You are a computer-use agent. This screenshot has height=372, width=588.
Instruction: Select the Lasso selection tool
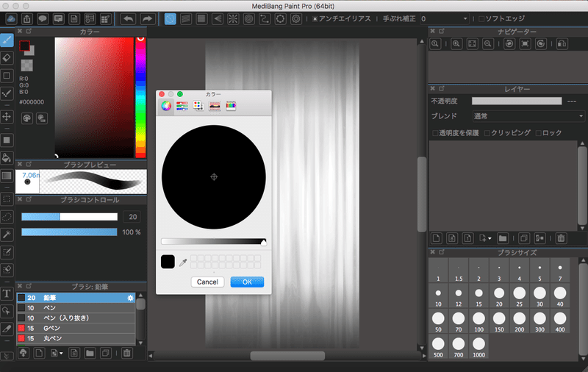pos(7,217)
